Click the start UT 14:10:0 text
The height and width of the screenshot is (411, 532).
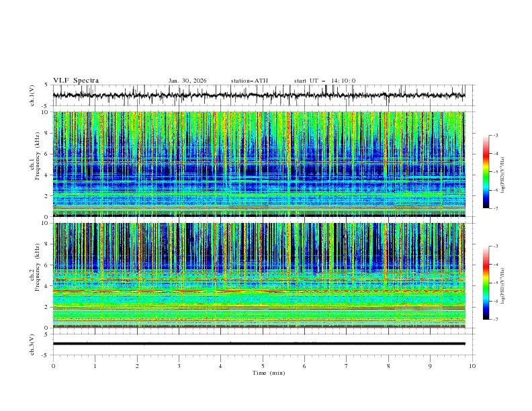point(324,81)
